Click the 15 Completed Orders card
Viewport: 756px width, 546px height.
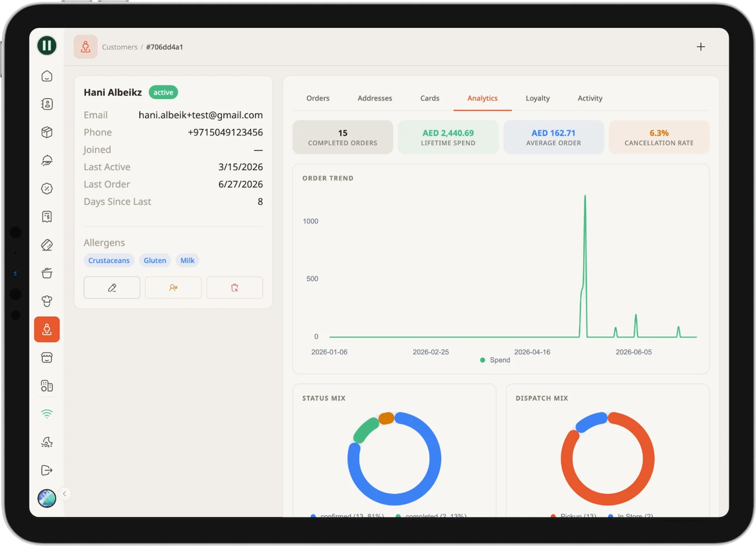(x=343, y=137)
